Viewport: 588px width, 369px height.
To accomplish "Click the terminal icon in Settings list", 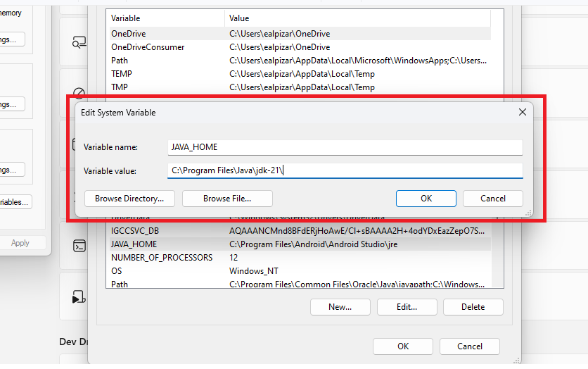I will (x=79, y=246).
